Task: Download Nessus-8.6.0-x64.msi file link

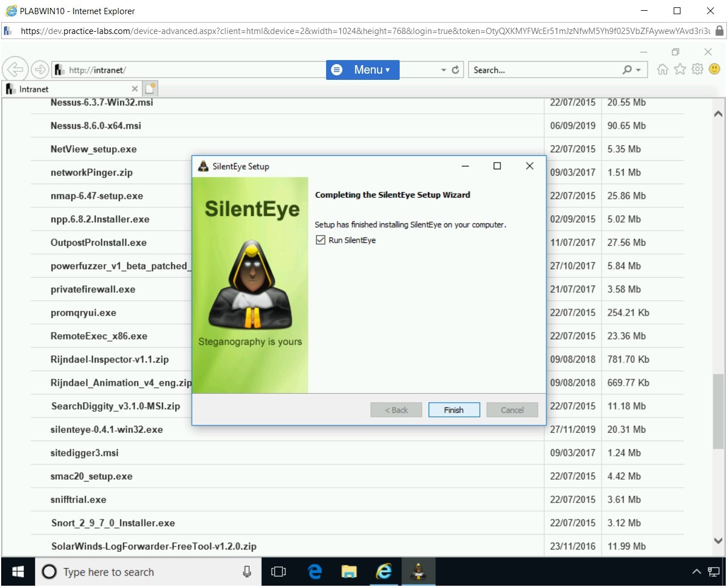Action: point(96,126)
